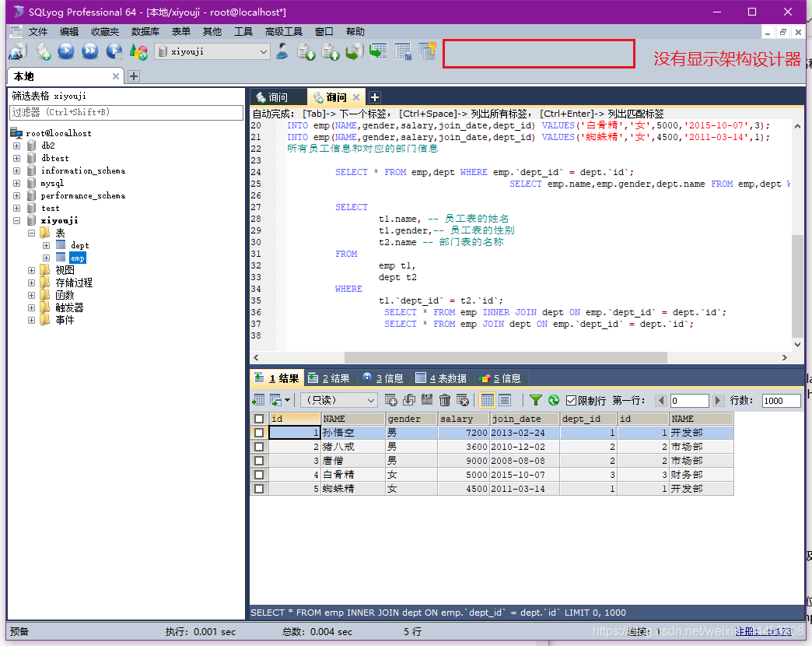The height and width of the screenshot is (646, 812).
Task: Expand the 存储过程 folder
Action: [x=31, y=283]
